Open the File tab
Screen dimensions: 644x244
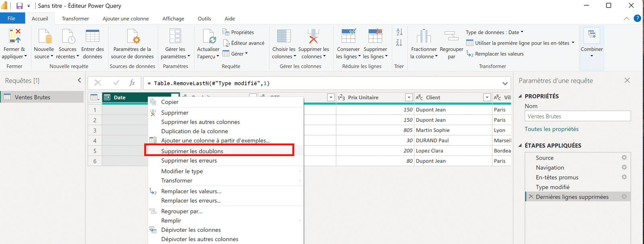click(x=11, y=19)
